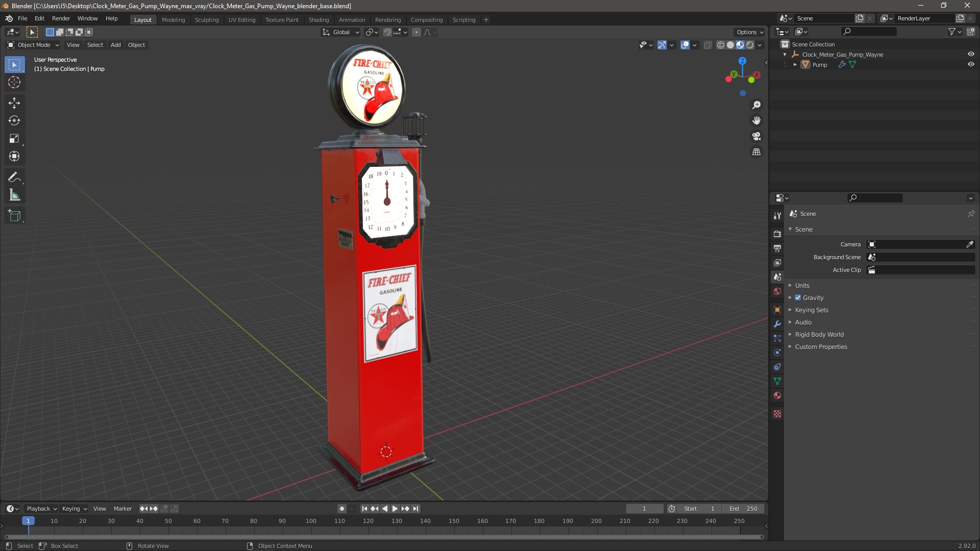The width and height of the screenshot is (980, 551).
Task: Click the End frame input field
Action: [x=741, y=508]
